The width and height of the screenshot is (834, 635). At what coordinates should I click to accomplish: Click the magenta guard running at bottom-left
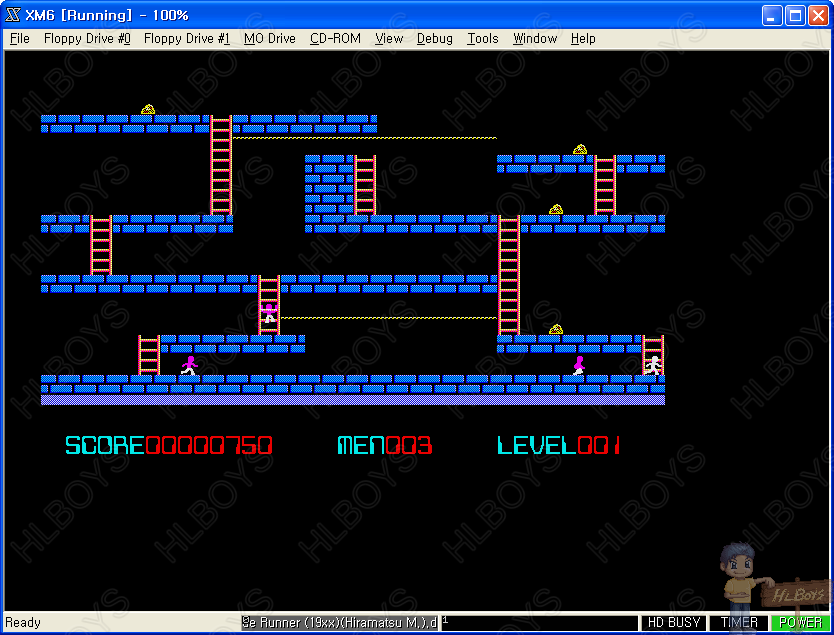click(189, 365)
